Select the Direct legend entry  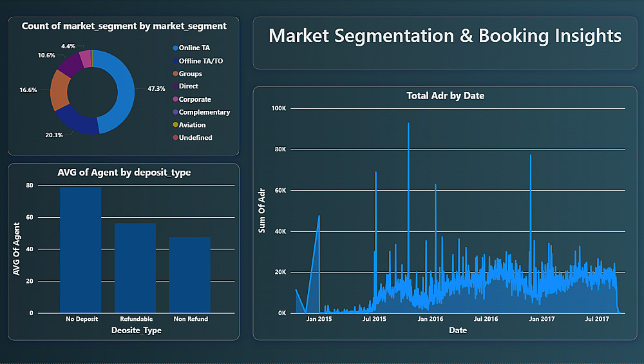coord(185,86)
